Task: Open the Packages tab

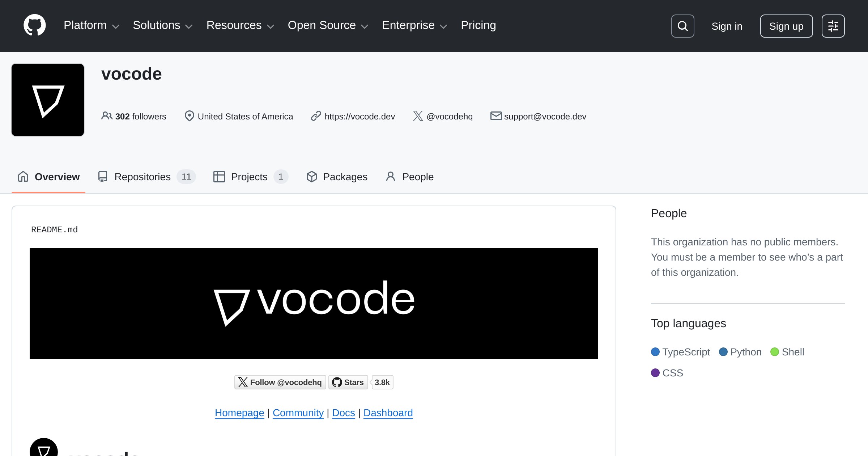Action: (x=337, y=177)
